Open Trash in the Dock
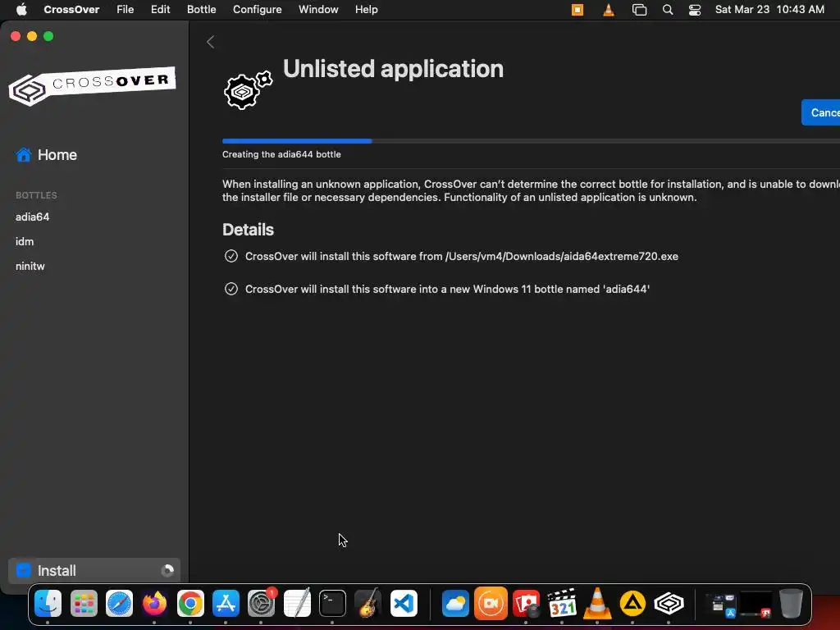Screen dimensions: 840x630 791,603
